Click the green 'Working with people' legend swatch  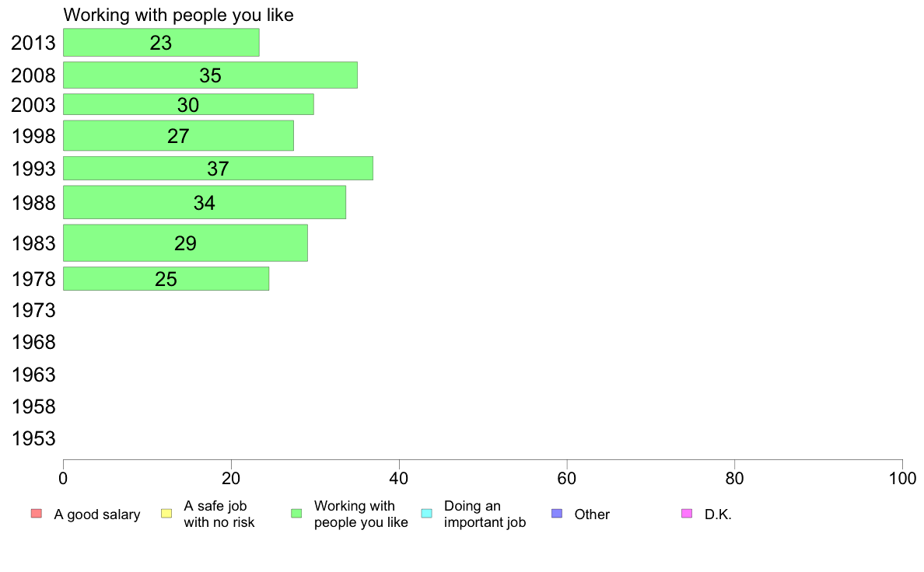pos(296,514)
